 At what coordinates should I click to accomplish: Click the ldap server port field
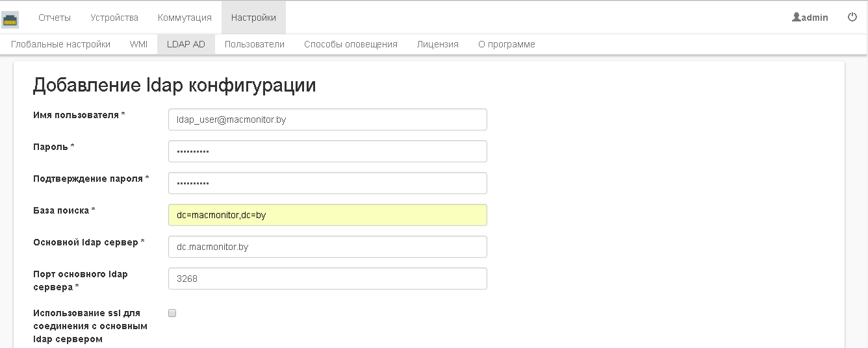(x=327, y=279)
